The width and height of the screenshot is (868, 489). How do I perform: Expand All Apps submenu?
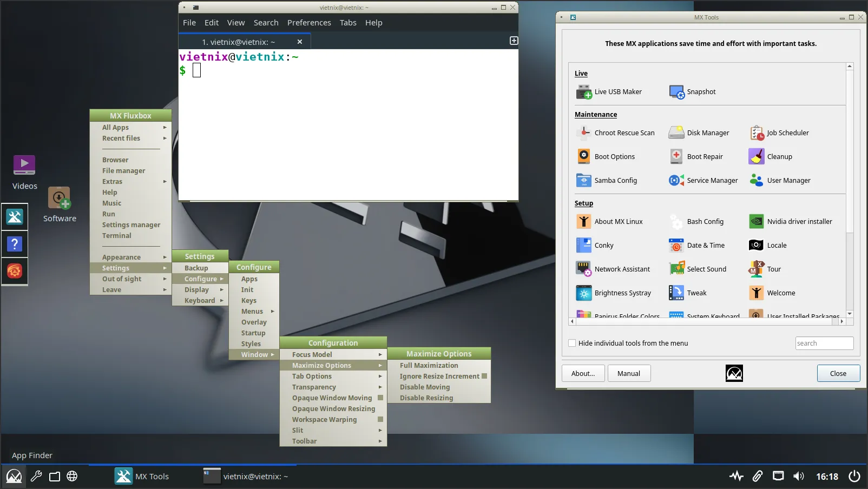coord(130,128)
